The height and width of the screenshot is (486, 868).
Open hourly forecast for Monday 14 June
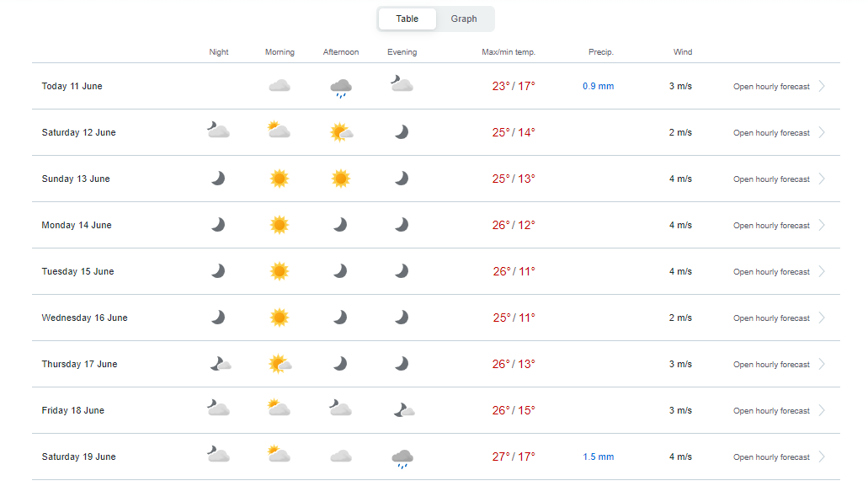[771, 225]
